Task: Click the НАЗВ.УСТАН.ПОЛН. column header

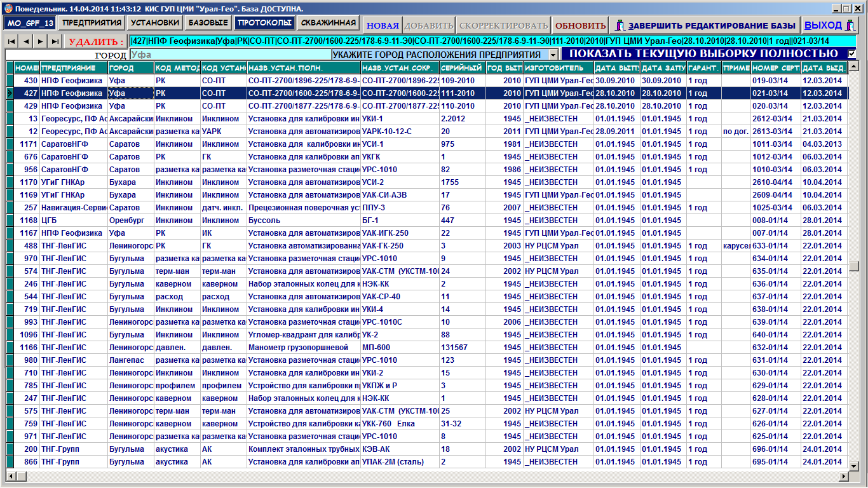Action: point(304,67)
